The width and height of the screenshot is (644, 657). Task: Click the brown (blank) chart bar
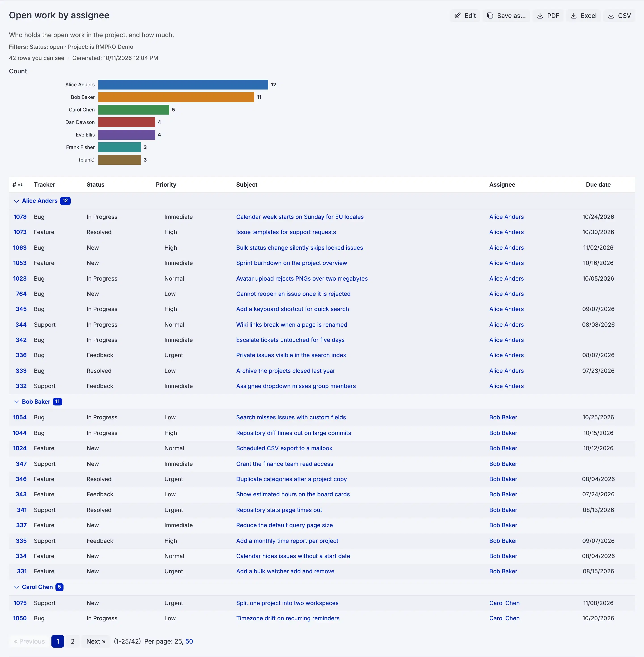point(119,160)
